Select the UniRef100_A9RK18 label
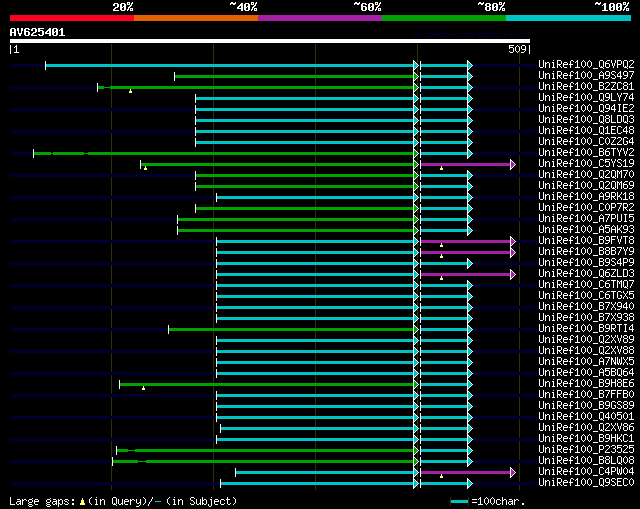This screenshot has height=509, width=640. point(586,197)
